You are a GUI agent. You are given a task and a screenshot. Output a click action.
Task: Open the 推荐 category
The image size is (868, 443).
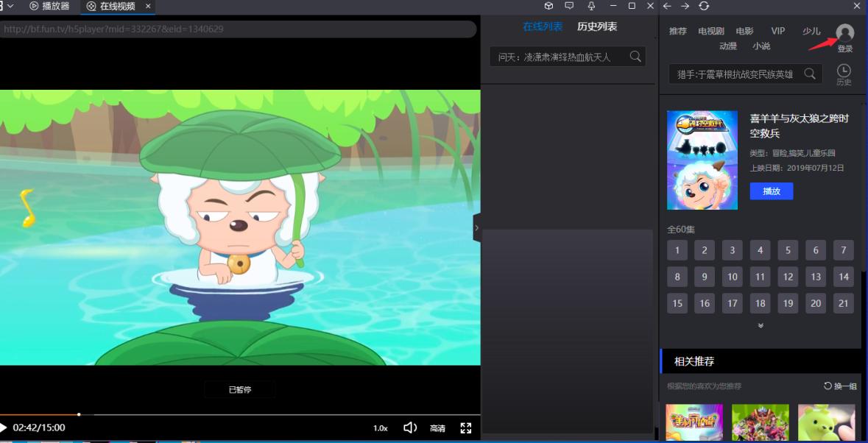677,31
